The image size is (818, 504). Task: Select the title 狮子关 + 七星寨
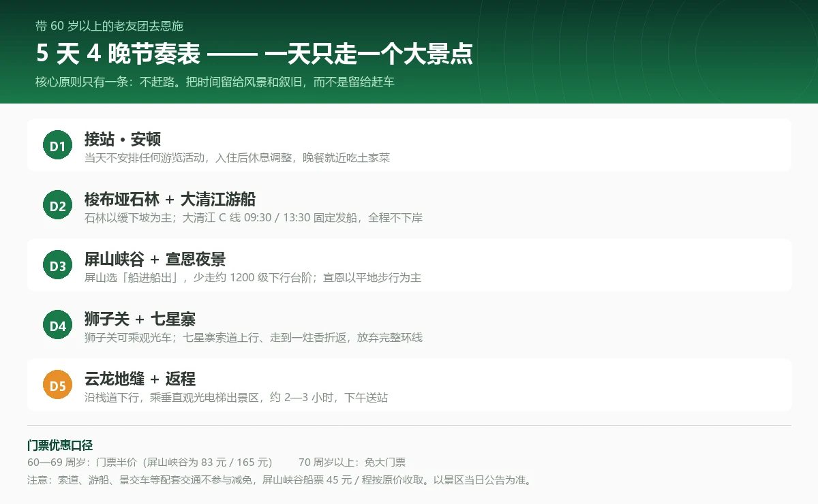click(140, 319)
